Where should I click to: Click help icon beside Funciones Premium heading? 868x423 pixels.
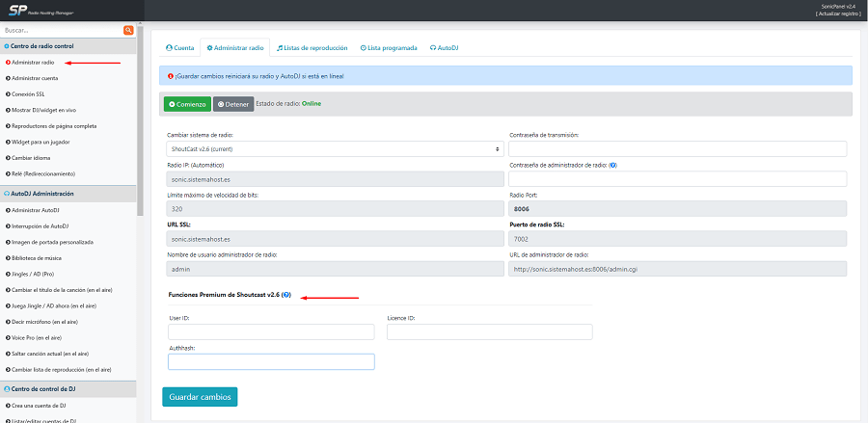(x=287, y=294)
